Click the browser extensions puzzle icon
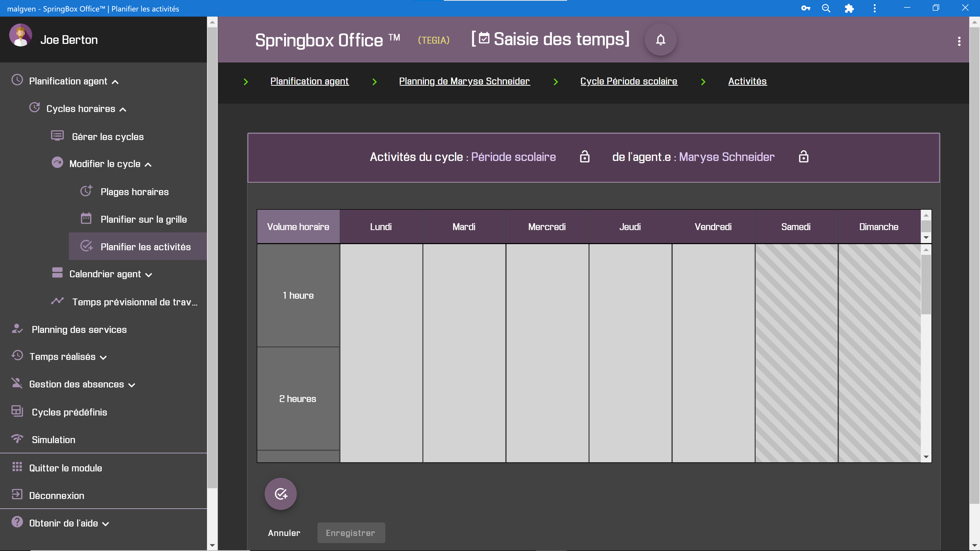Viewport: 980px width, 551px height. [849, 8]
